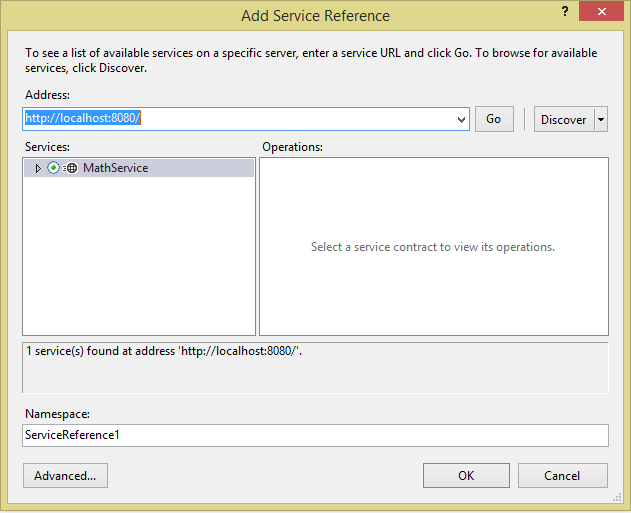The height and width of the screenshot is (513, 631).
Task: Click the Discover button
Action: click(564, 119)
